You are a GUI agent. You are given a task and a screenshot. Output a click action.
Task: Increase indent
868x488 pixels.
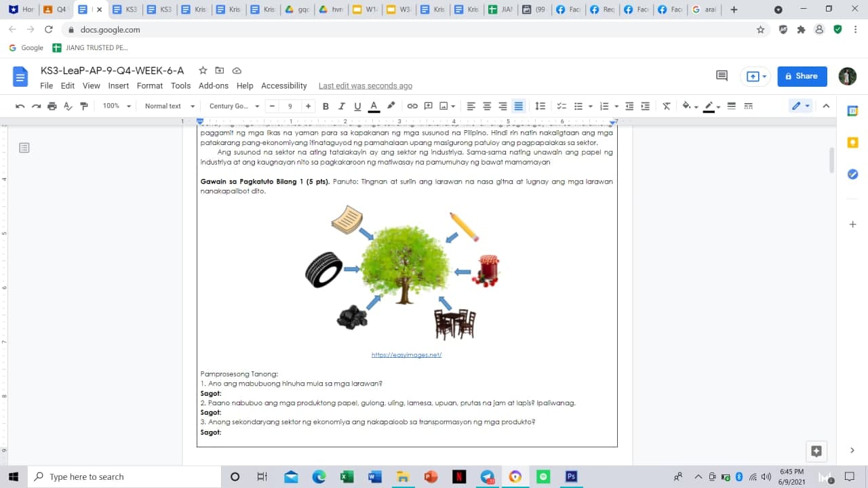coord(646,106)
